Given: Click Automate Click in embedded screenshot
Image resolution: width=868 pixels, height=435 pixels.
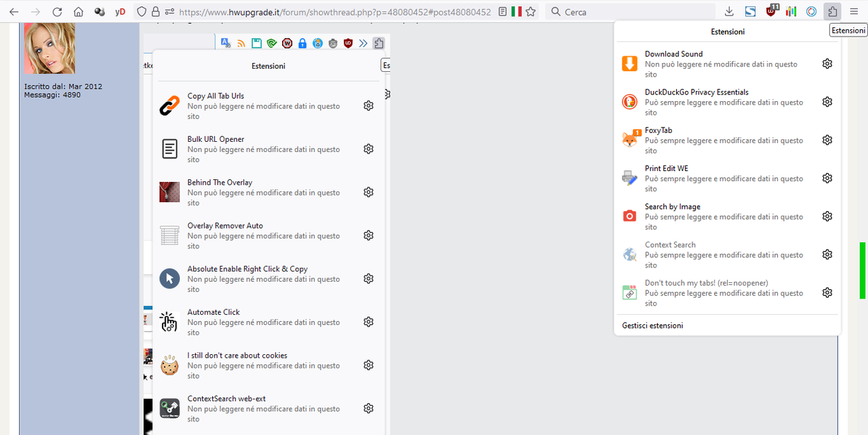Looking at the screenshot, I should pos(264,322).
